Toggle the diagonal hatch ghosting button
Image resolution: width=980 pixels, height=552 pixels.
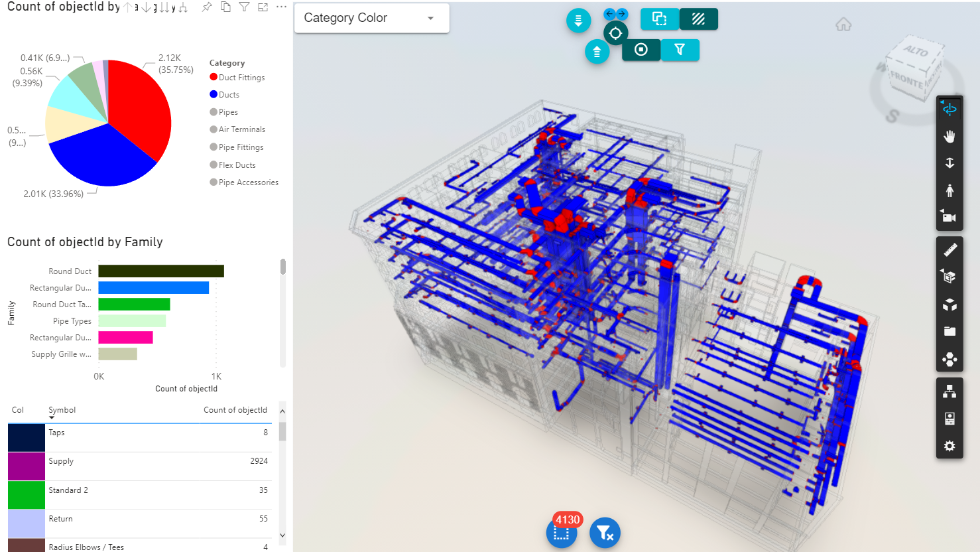(x=698, y=19)
